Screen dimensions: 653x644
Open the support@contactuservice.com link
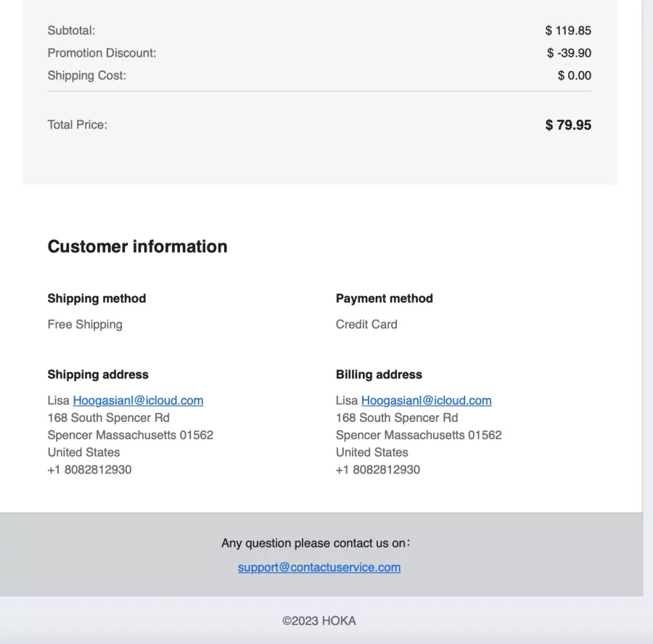point(319,567)
